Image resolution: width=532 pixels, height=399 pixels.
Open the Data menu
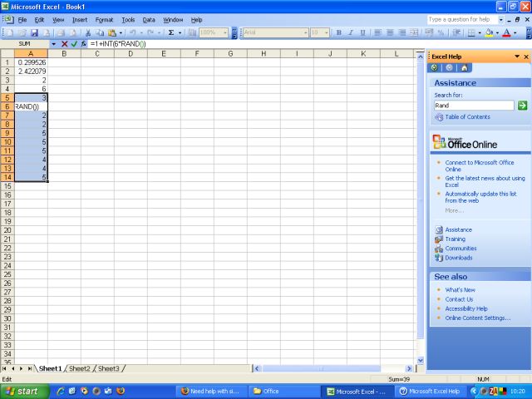pyautogui.click(x=149, y=20)
